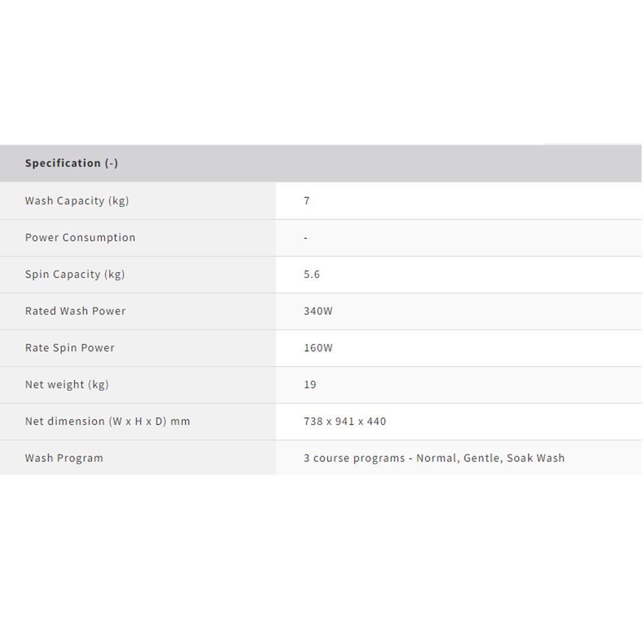Click the word Gentle in wash programs
This screenshot has height=644, width=644.
[x=482, y=459]
